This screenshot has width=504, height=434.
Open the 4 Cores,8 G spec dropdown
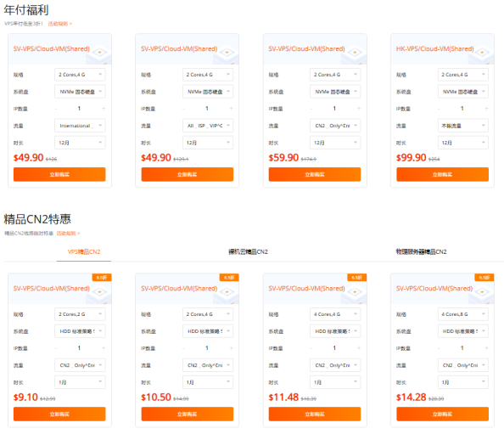click(x=463, y=314)
